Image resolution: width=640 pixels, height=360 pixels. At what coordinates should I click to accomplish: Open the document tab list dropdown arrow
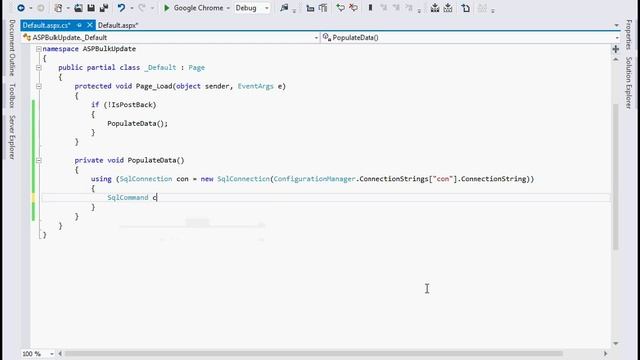coord(616,25)
